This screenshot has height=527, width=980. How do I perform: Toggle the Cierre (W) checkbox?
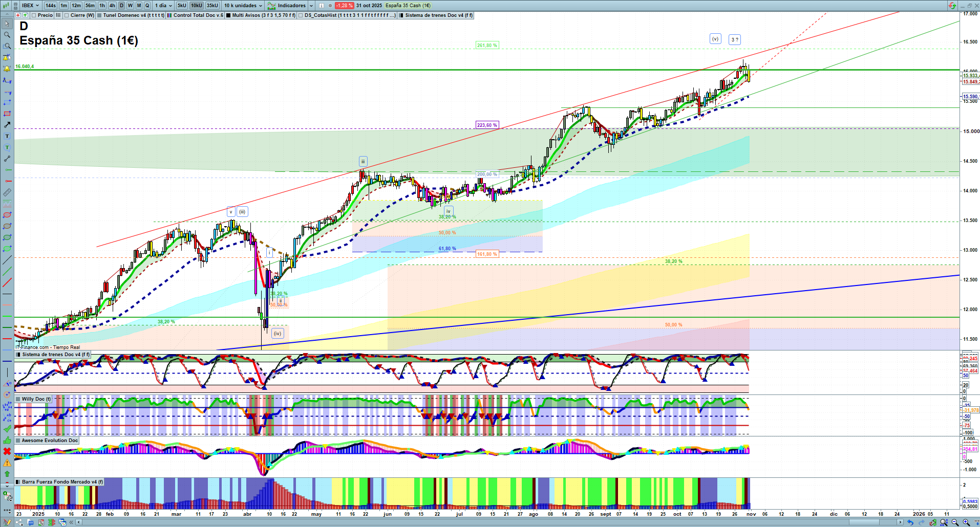67,15
